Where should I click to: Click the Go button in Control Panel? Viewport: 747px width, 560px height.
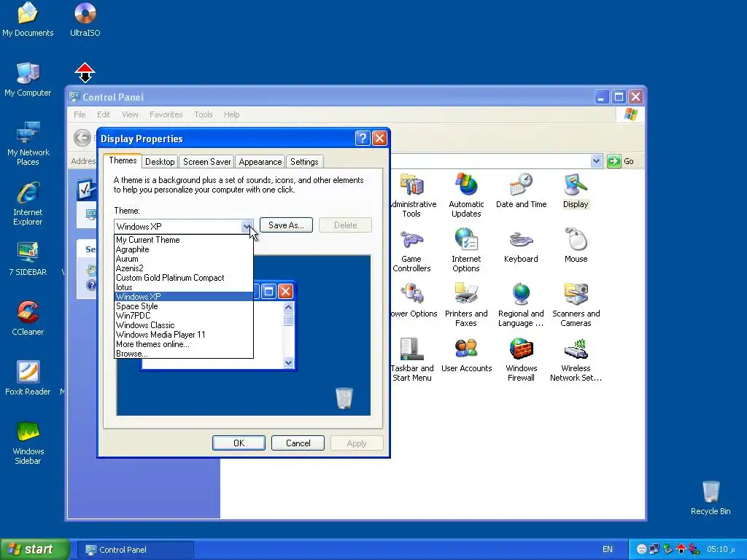point(621,161)
